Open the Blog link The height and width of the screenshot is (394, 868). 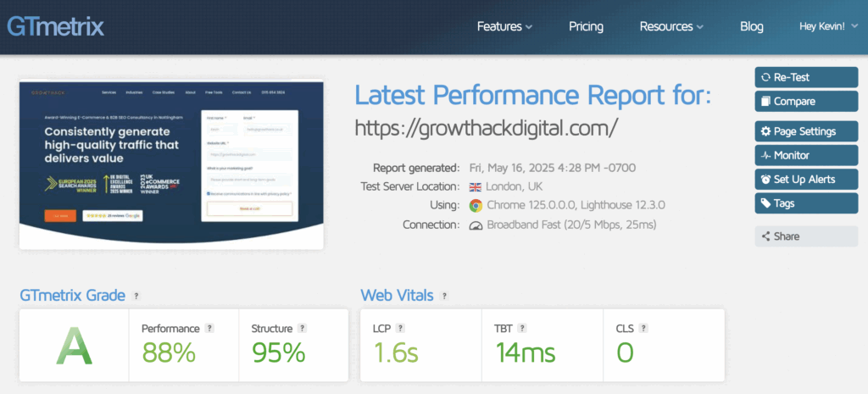click(751, 26)
